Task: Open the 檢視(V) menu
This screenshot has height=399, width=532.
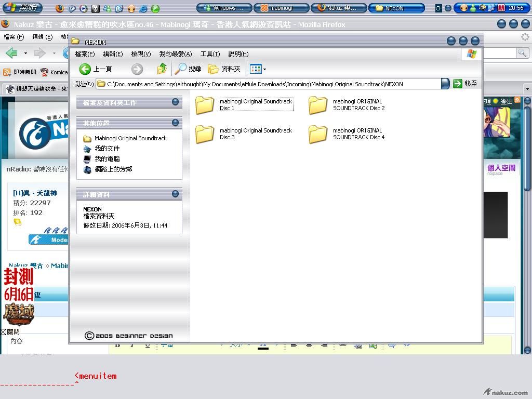Action: pos(141,54)
